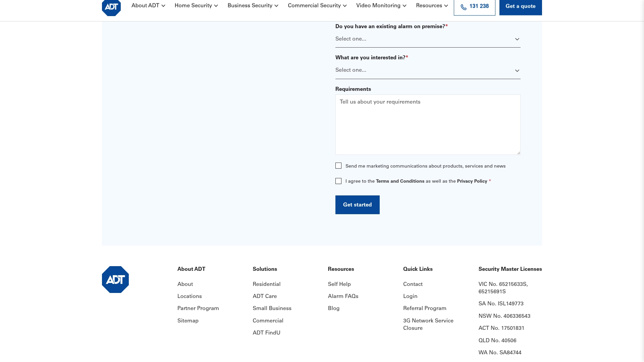Click the large ADT logo in footer
This screenshot has width=644, height=362.
pyautogui.click(x=115, y=280)
